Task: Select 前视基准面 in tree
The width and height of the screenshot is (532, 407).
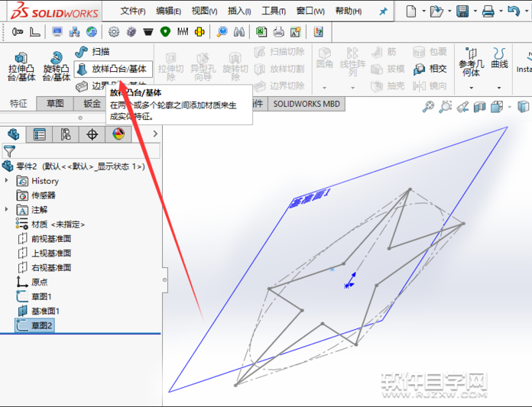Action: pos(44,238)
